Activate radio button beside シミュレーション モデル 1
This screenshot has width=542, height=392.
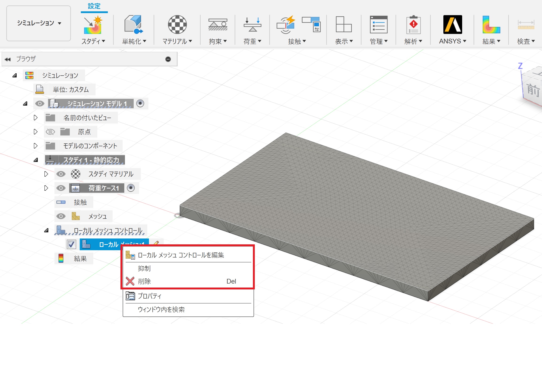[140, 104]
